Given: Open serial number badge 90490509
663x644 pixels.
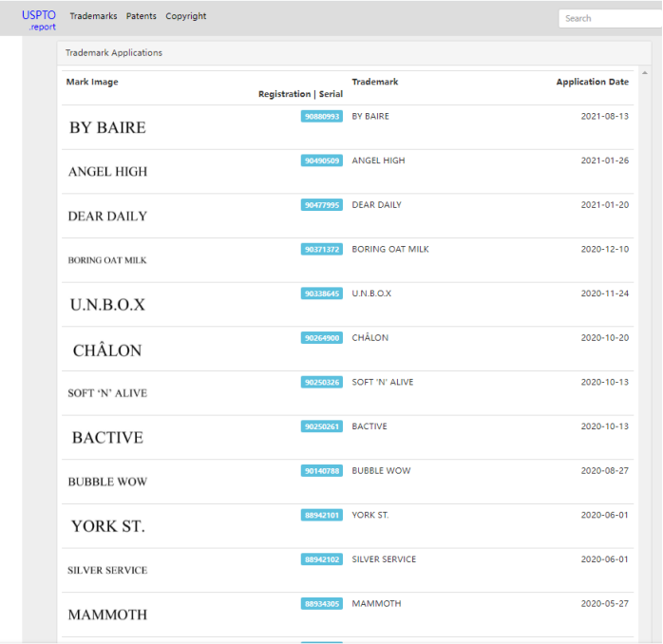Looking at the screenshot, I should point(322,161).
